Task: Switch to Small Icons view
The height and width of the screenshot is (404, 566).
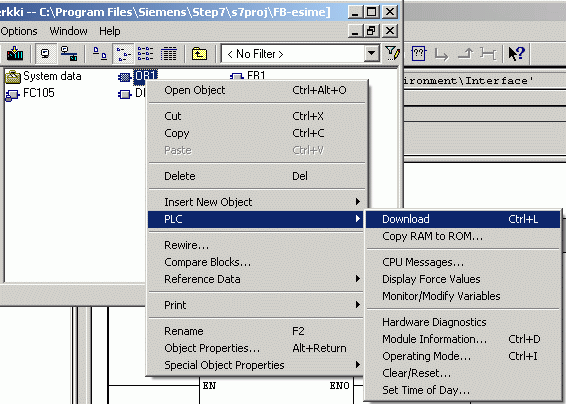Action: click(x=123, y=54)
